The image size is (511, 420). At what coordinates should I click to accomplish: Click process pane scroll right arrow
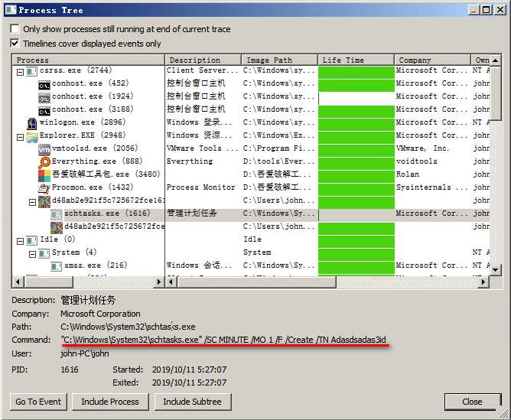[158, 282]
